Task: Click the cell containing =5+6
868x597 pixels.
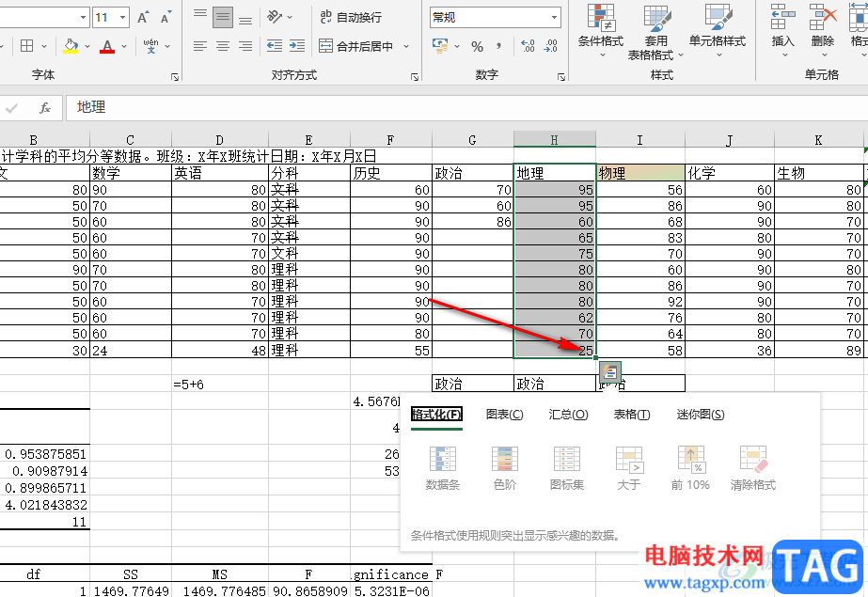Action: point(220,384)
